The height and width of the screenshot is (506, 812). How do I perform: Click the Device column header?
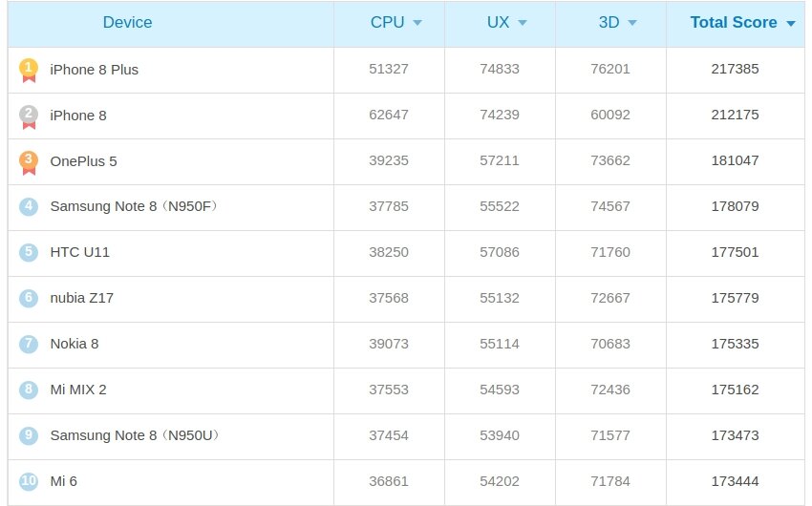point(127,22)
